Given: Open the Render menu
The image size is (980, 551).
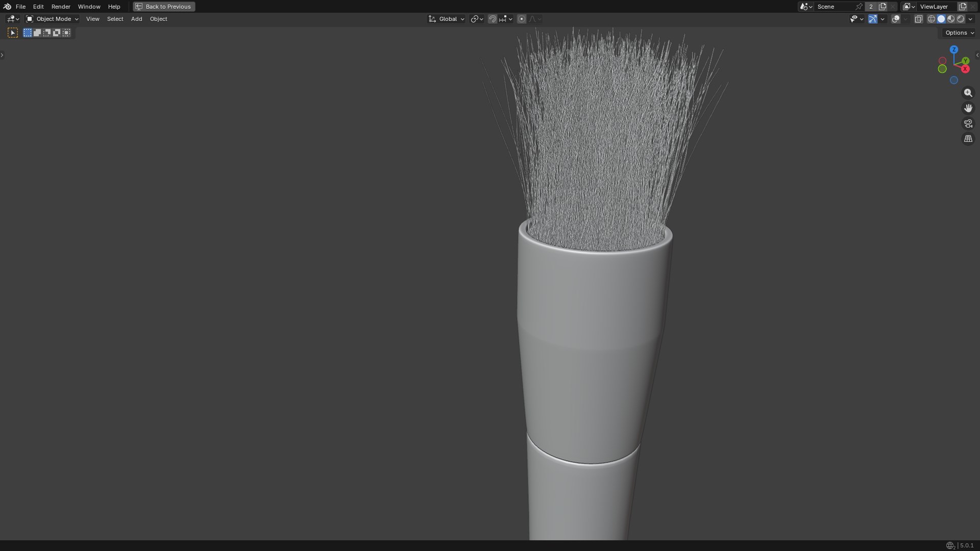Looking at the screenshot, I should coord(61,7).
